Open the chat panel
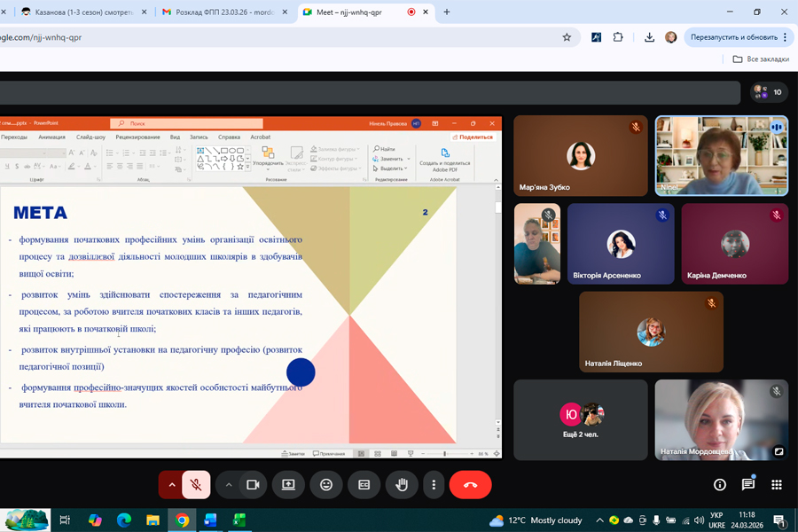 coord(748,485)
